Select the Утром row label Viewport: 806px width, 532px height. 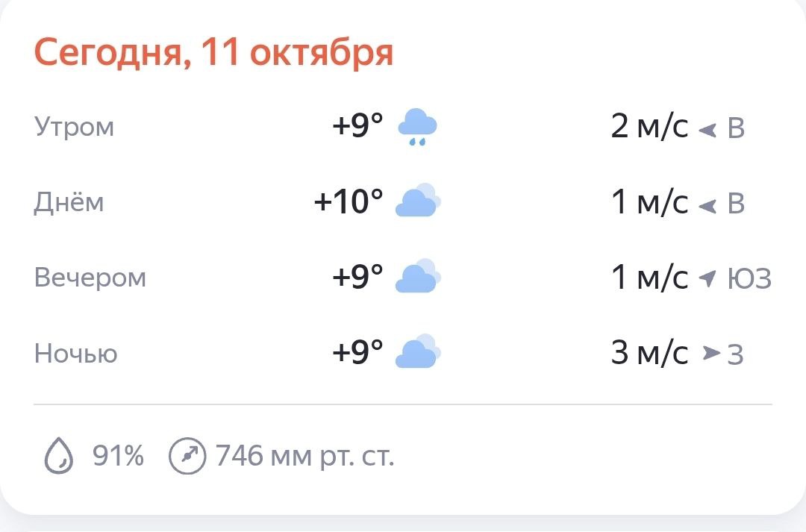(x=75, y=127)
